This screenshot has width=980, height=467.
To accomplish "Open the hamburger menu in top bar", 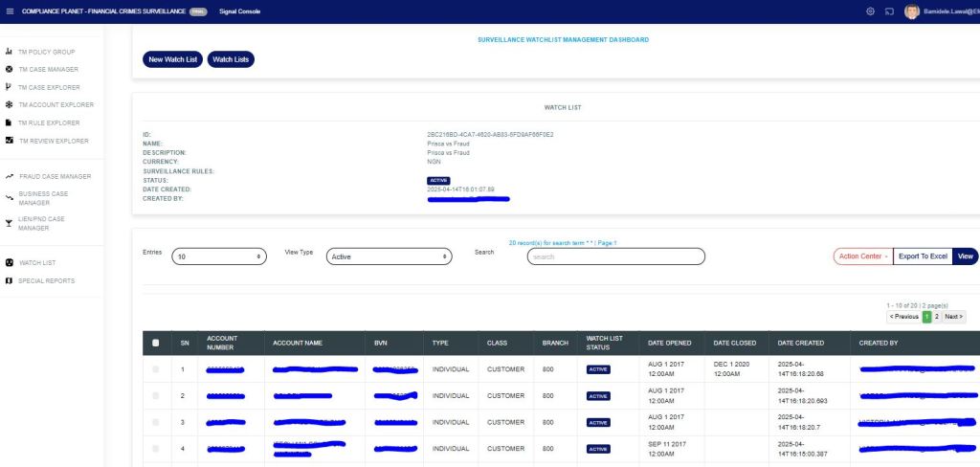I will tap(10, 11).
